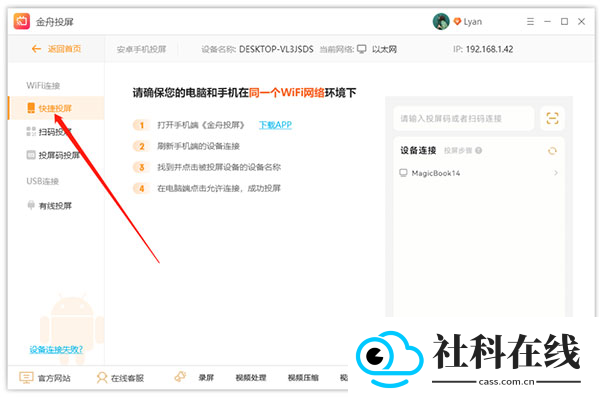The height and width of the screenshot is (397, 600).
Task: Click the 下载APP link
Action: (275, 125)
